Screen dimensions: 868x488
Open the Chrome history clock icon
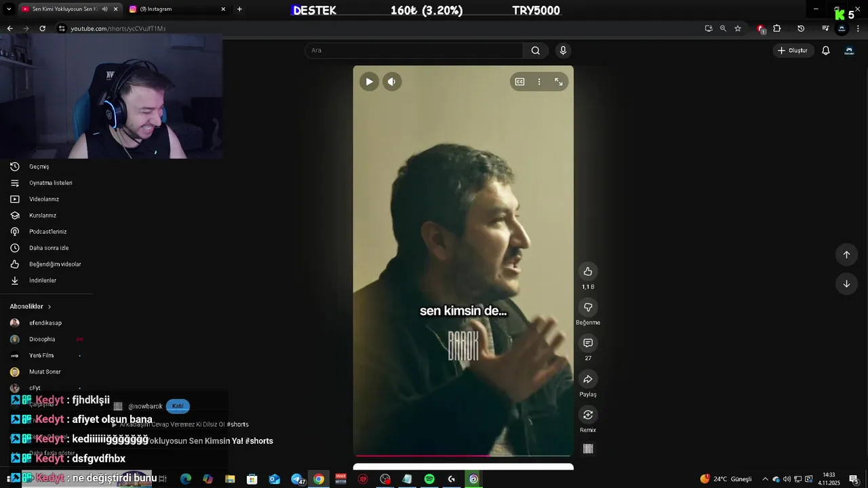[801, 28]
